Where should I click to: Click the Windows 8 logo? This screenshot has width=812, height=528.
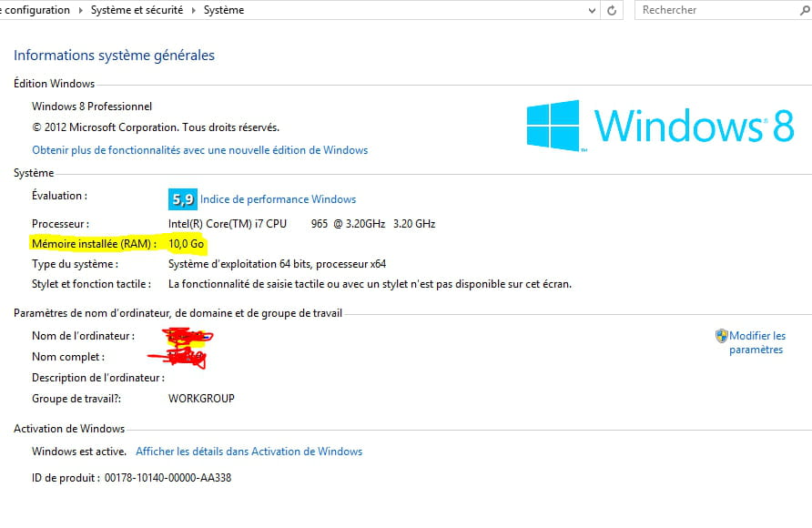(660, 126)
